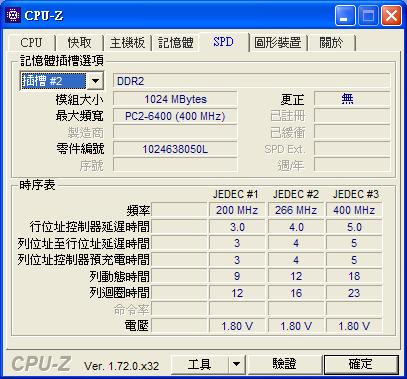Click the Ver. 1.72.0.x32 version text

[x=121, y=366]
